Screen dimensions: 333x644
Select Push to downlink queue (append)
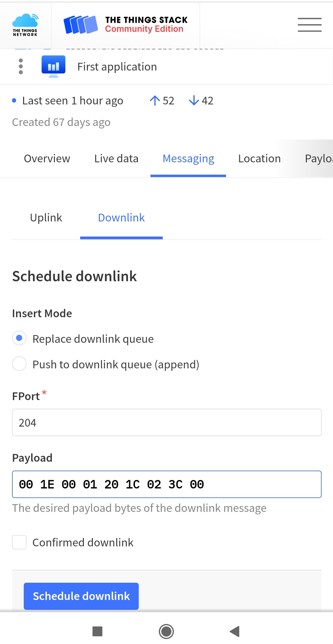tap(19, 364)
